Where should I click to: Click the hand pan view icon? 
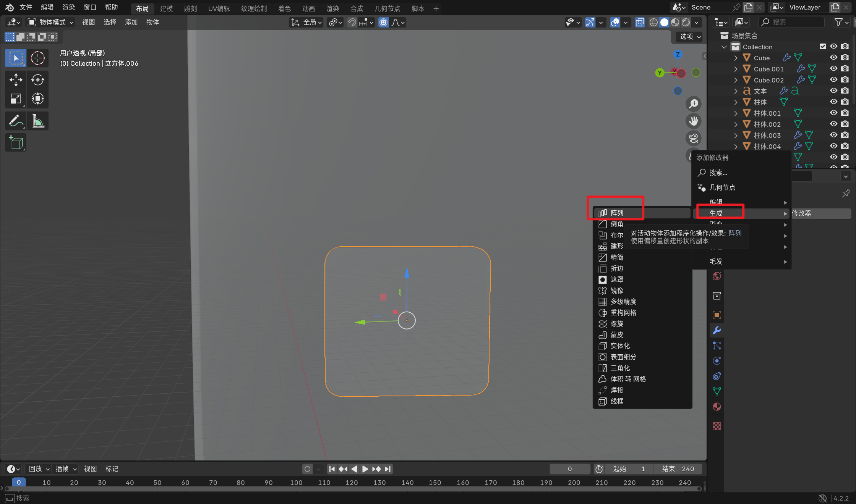coord(693,121)
